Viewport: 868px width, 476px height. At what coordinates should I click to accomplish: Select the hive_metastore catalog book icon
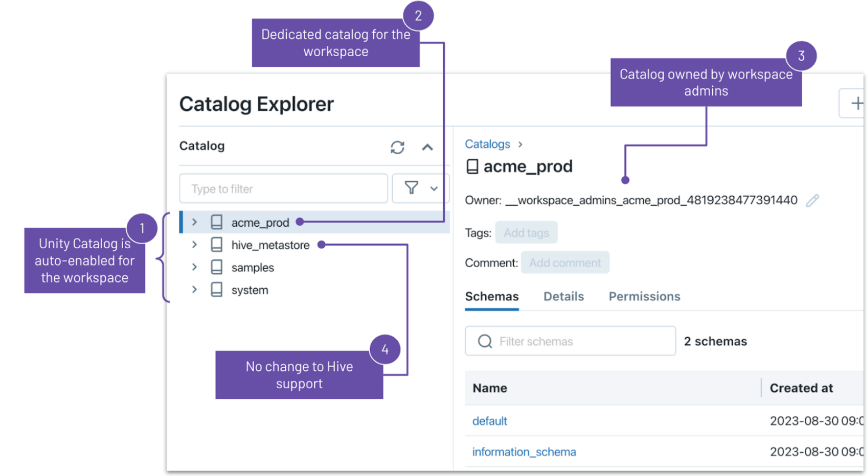click(216, 245)
